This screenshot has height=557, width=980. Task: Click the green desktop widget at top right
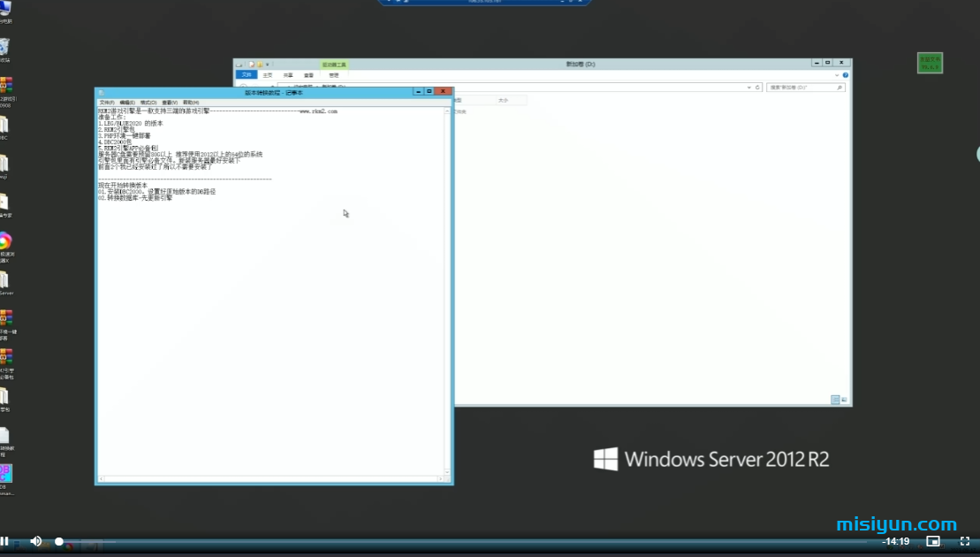pos(930,63)
